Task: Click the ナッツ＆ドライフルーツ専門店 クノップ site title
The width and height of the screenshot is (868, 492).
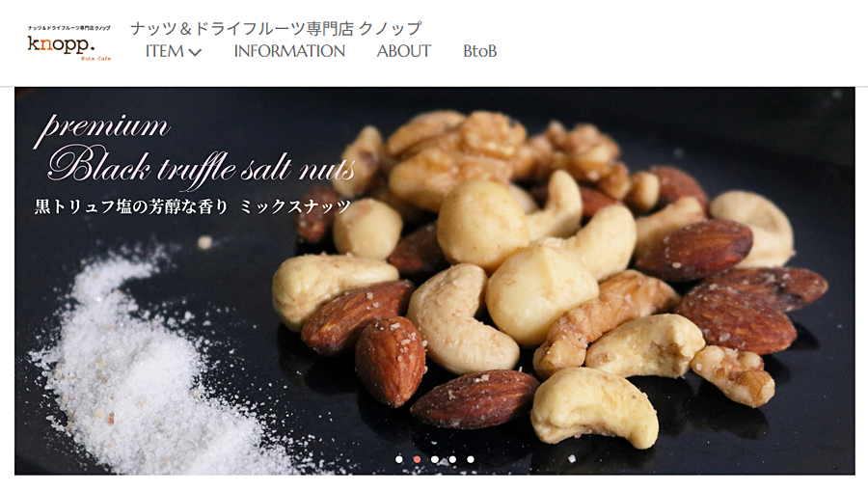Action: [x=276, y=28]
